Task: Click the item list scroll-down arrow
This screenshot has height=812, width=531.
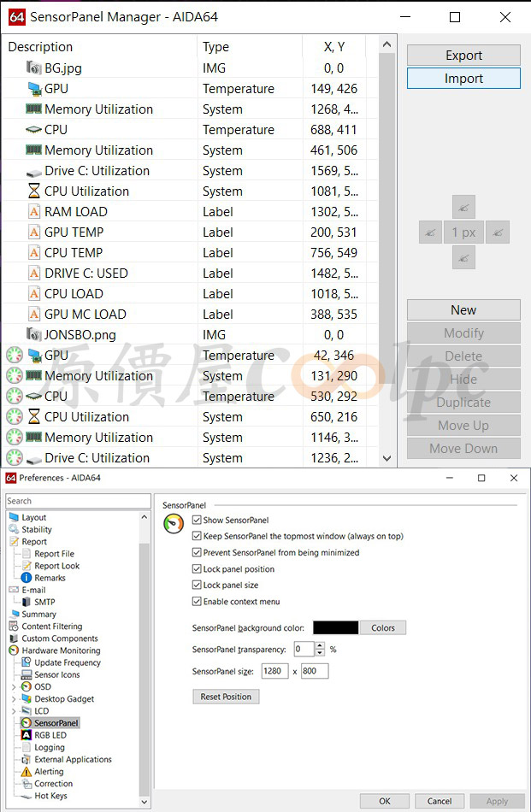Action: [386, 458]
